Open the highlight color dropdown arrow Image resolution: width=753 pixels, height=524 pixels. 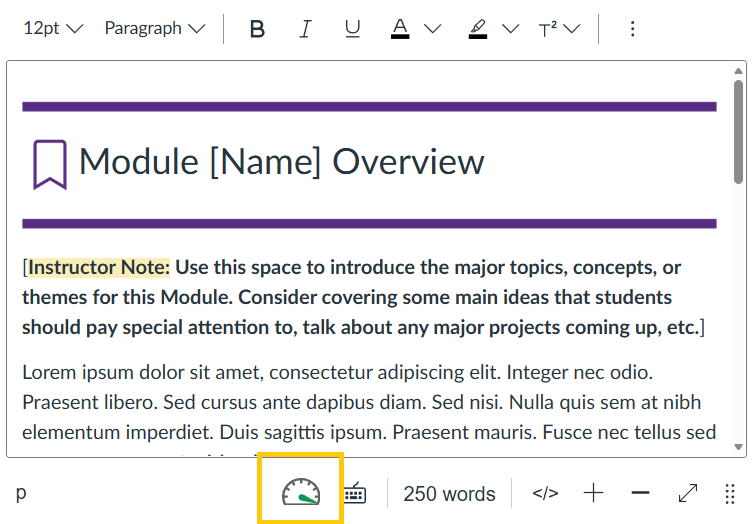point(510,29)
